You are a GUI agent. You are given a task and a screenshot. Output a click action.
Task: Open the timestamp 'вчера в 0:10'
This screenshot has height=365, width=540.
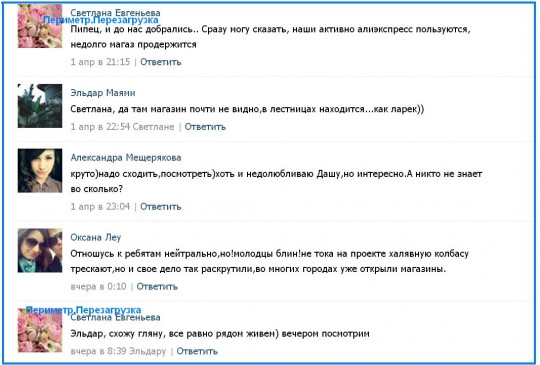[98, 286]
